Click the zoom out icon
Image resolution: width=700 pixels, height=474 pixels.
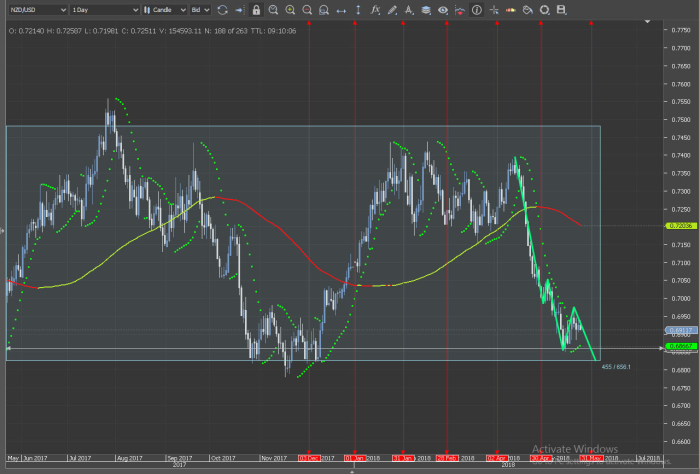(x=307, y=10)
